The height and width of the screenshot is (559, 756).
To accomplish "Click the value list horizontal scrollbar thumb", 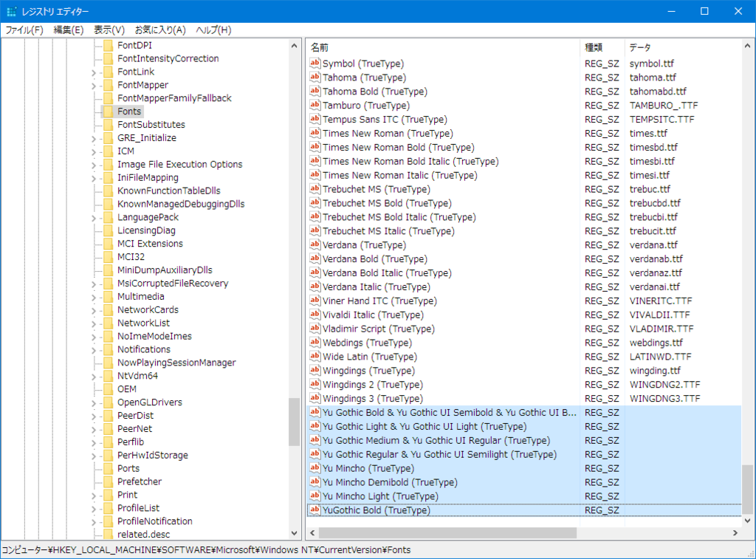I will 447,533.
